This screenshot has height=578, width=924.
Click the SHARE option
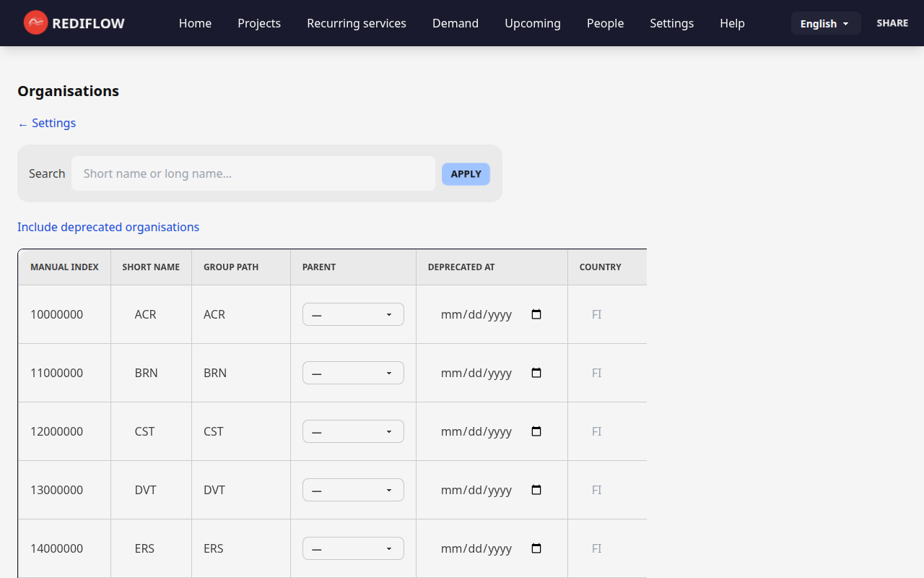(892, 22)
